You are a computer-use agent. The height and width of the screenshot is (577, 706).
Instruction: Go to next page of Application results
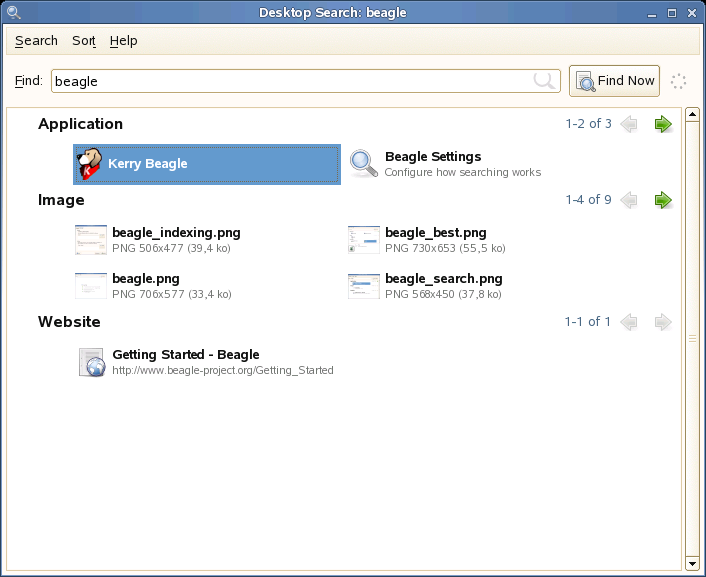coord(663,124)
